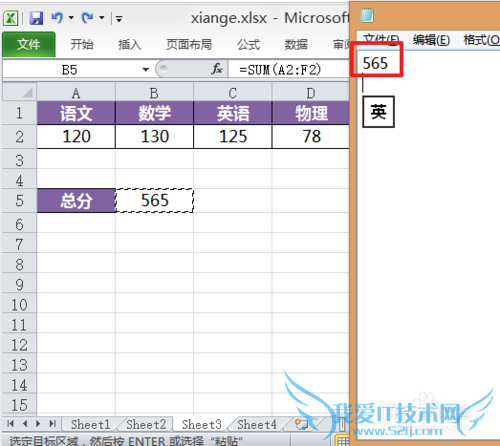The height and width of the screenshot is (446, 500).
Task: Click the cell with value 130
Action: [154, 137]
